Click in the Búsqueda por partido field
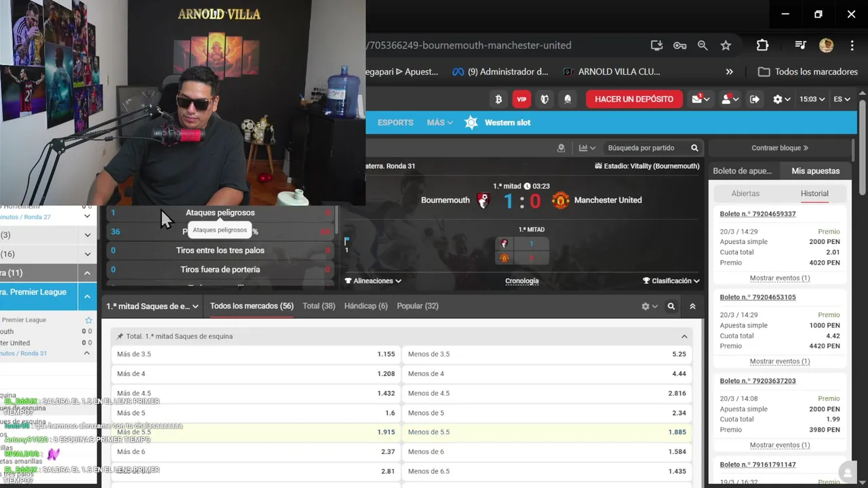 point(645,148)
